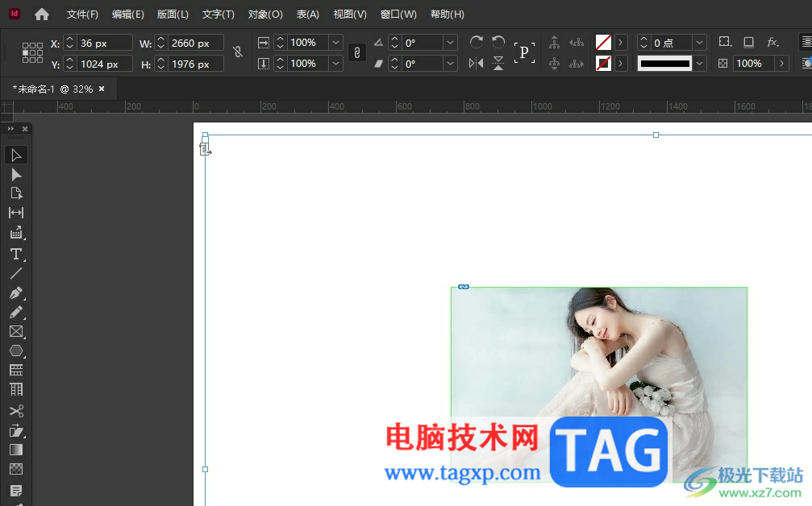Click the Rotate 90° clockwise icon
The image size is (812, 506).
477,42
